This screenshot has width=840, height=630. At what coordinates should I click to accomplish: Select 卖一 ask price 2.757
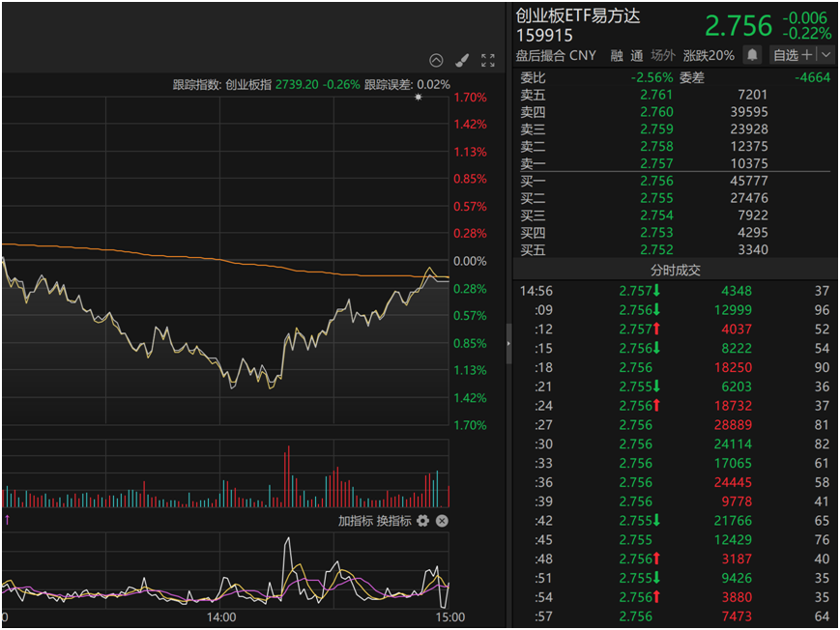point(656,163)
